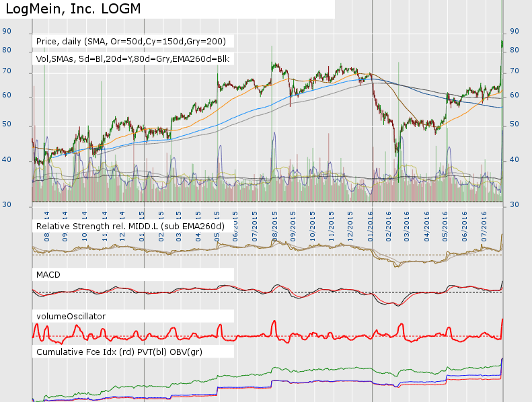Click the 06/2016 date label

point(465,227)
